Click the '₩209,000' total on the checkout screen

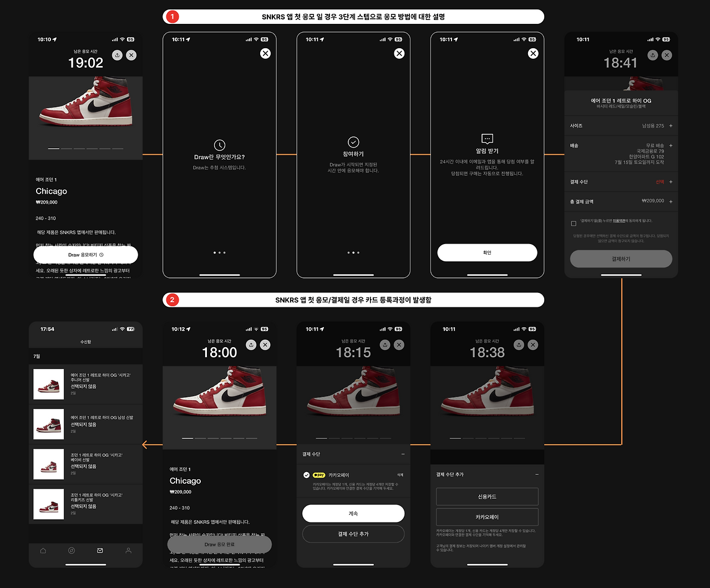pyautogui.click(x=653, y=201)
